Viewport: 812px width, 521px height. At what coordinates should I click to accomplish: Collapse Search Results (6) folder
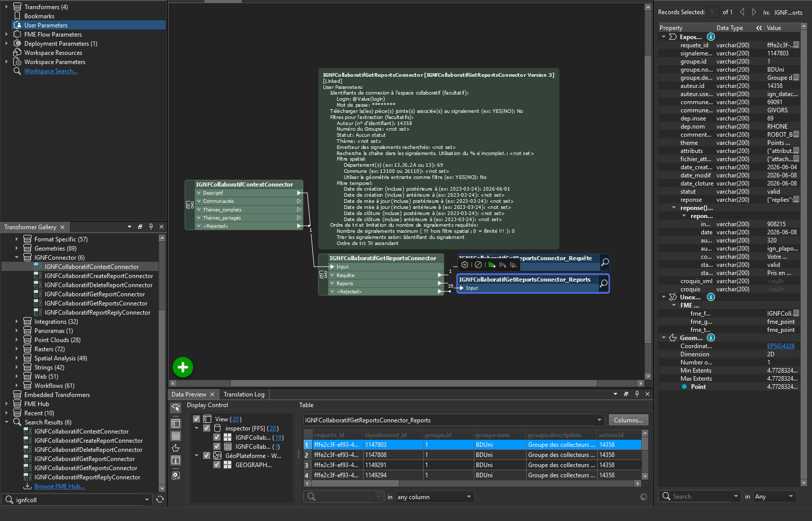7,422
